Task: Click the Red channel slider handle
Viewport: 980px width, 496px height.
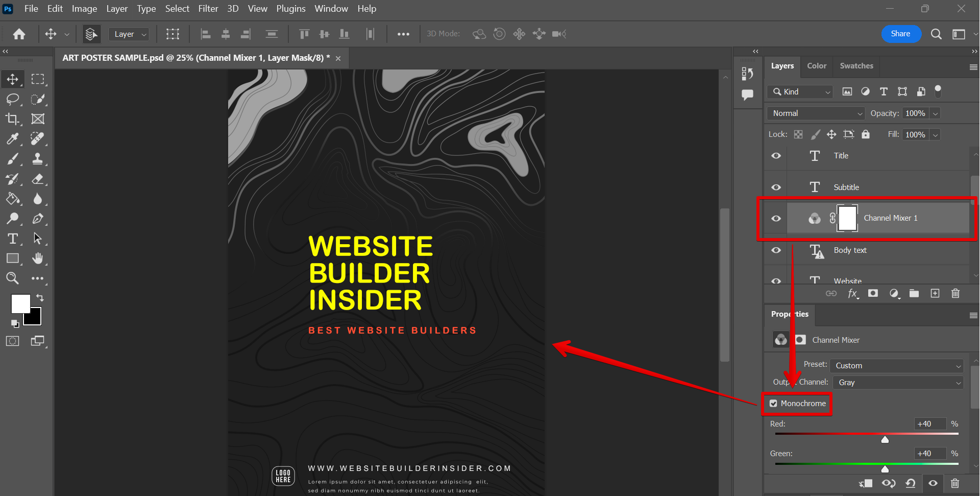Action: pos(885,440)
